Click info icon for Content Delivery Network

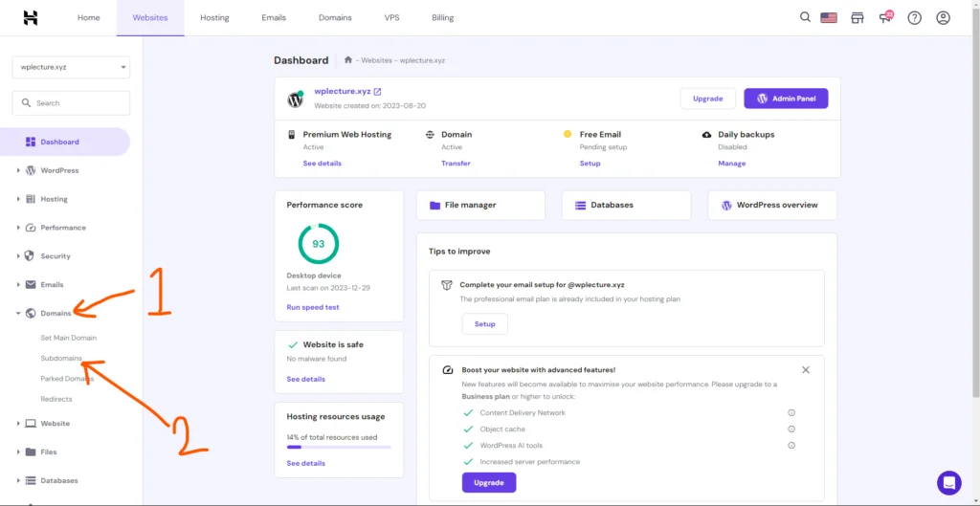click(x=791, y=413)
